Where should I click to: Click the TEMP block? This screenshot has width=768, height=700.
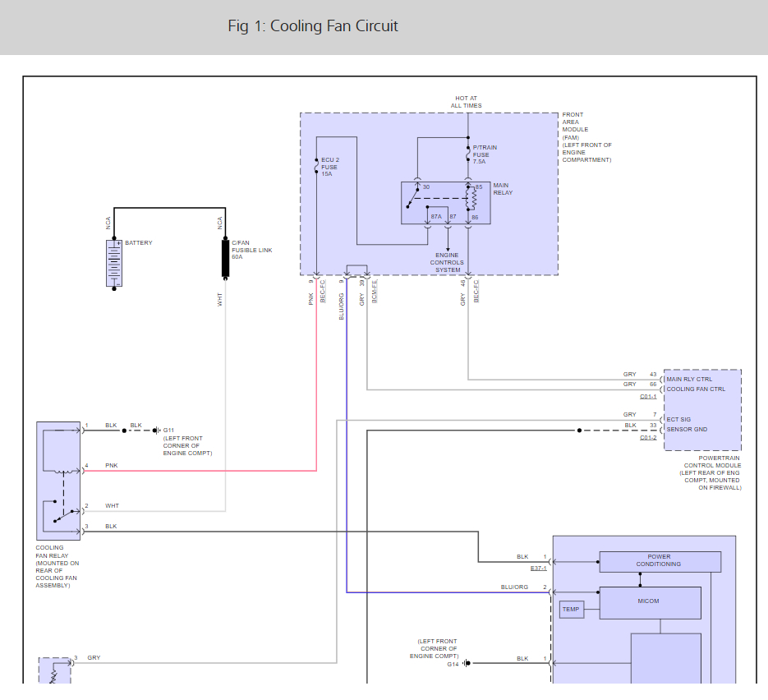point(571,610)
